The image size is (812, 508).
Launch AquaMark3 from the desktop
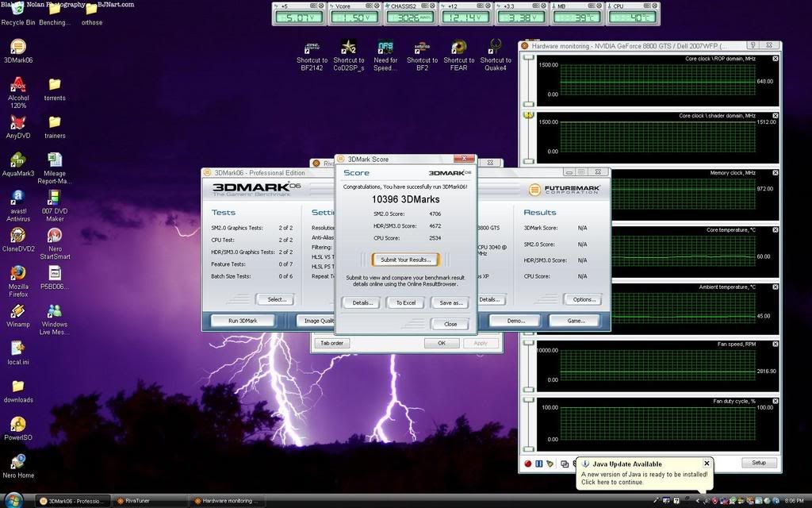(18, 164)
